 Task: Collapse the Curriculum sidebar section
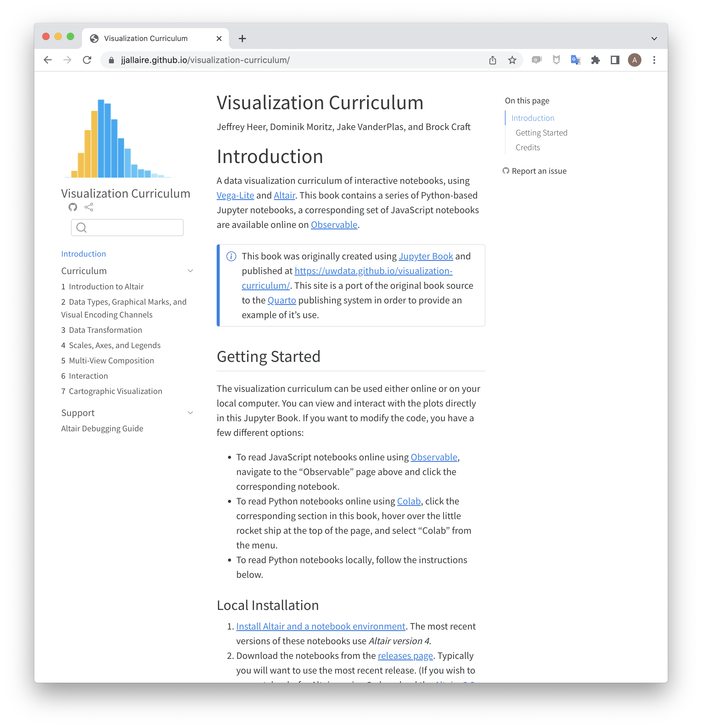coord(190,271)
